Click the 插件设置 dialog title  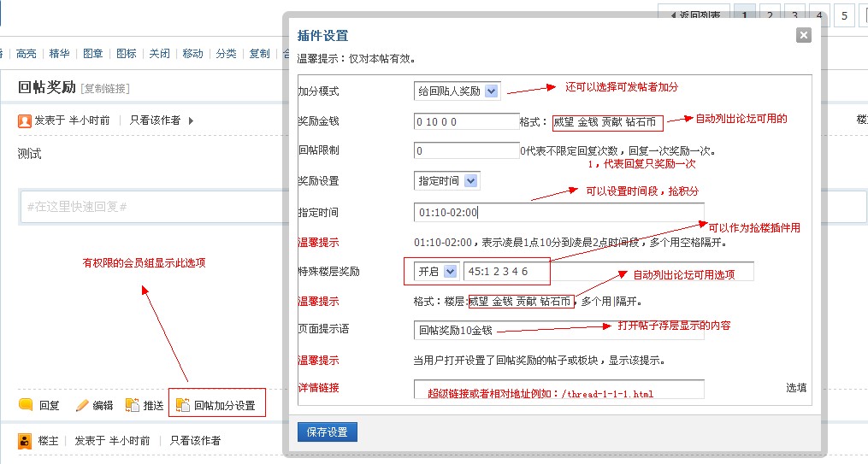click(322, 36)
